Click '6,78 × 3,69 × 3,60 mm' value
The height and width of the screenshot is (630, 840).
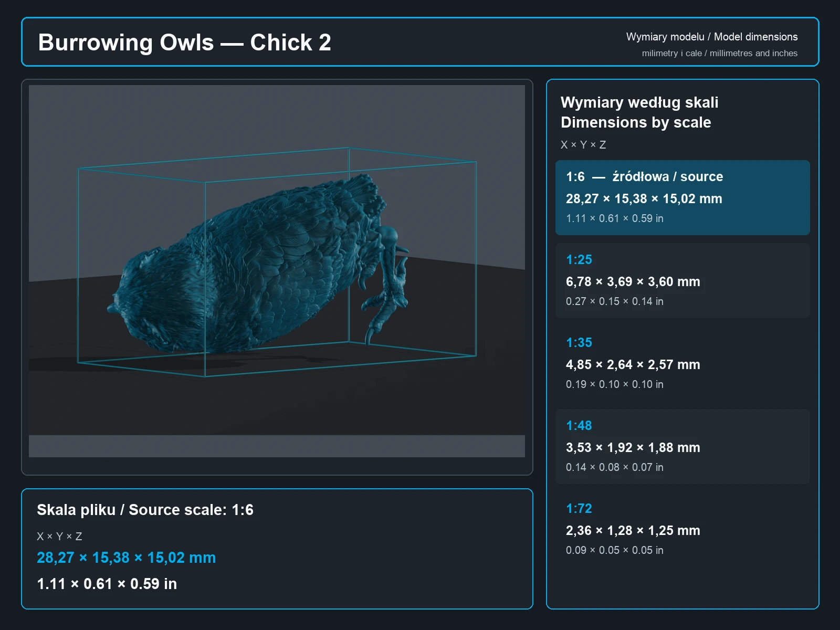tap(633, 281)
